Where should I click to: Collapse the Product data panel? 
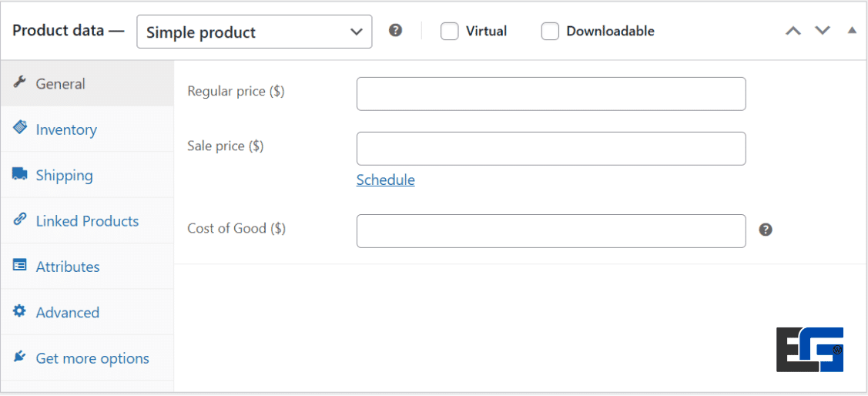tap(852, 31)
